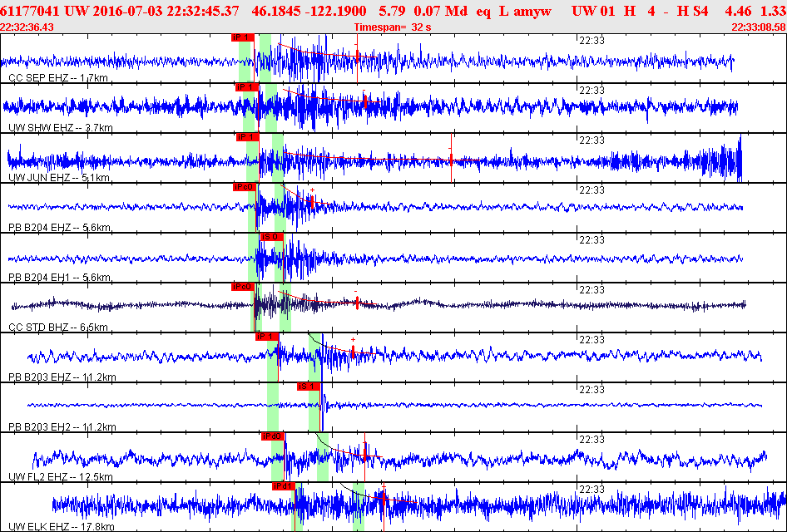Screen dimensions: 787x532
Task: Select the iS 0 pick flag on PB B204 EH1 trace
Action: tap(271, 237)
